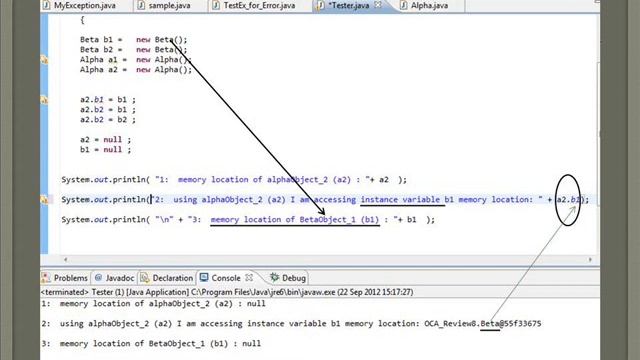The height and width of the screenshot is (360, 640).
Task: Click console output line starting with '1:'
Action: [153, 304]
